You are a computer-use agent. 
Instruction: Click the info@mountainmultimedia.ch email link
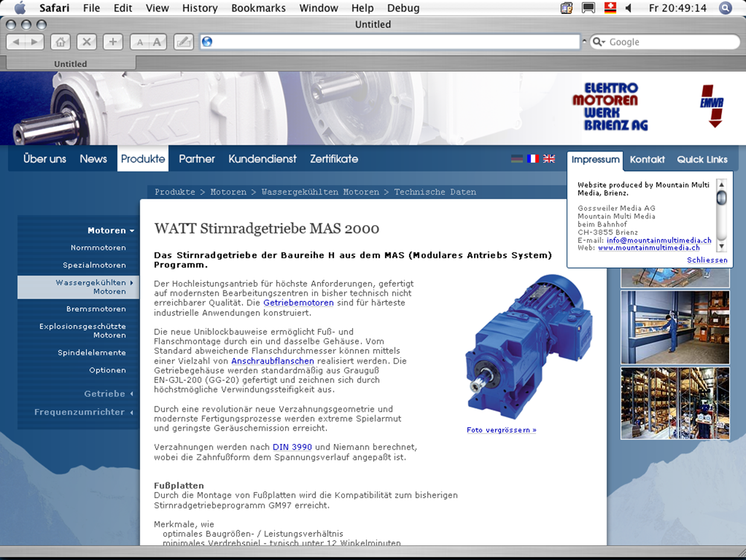659,240
